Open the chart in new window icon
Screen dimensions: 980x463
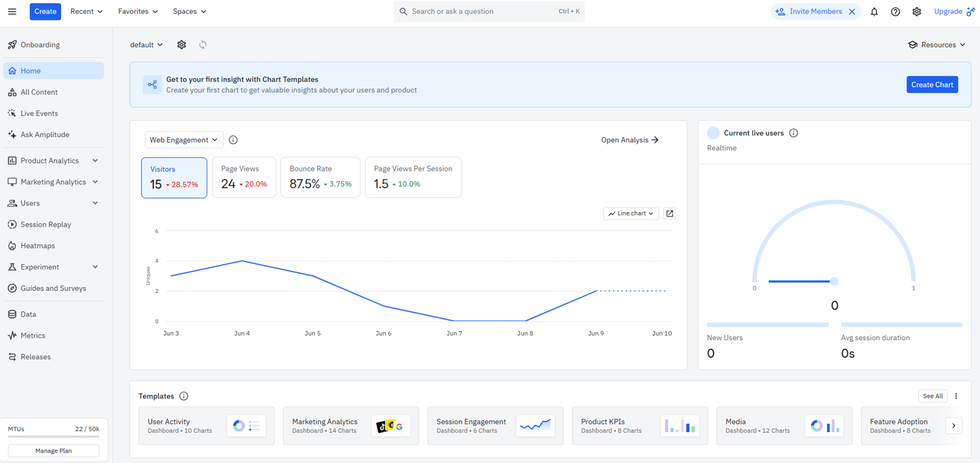tap(670, 213)
